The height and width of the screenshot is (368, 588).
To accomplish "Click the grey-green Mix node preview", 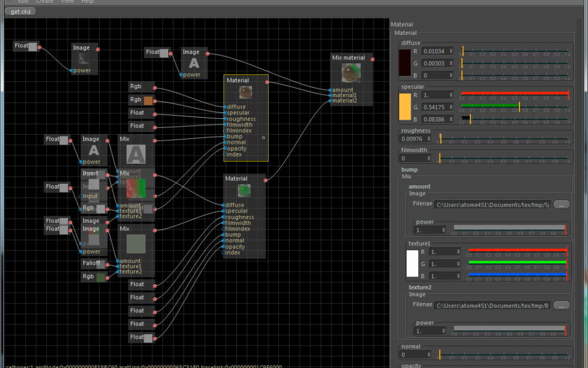I will (x=136, y=244).
